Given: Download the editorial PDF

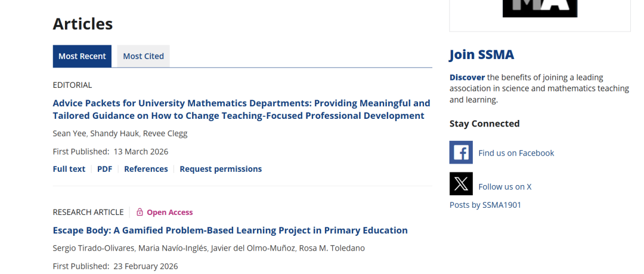Looking at the screenshot, I should tap(105, 169).
